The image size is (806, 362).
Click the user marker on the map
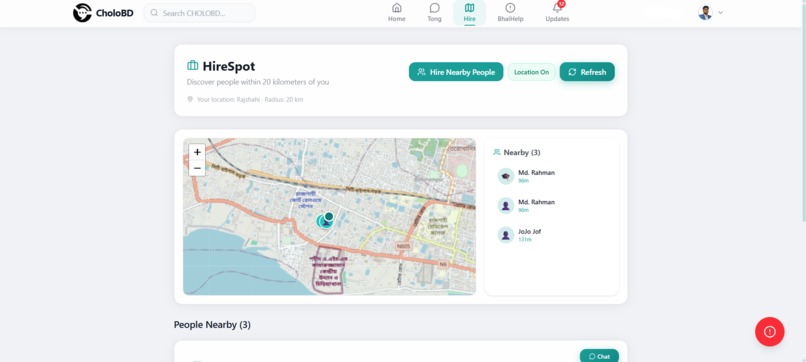[x=325, y=221]
